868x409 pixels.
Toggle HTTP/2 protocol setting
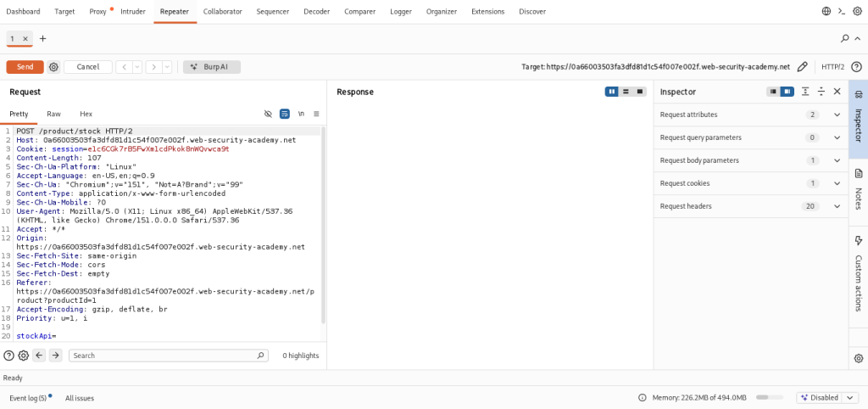click(832, 67)
